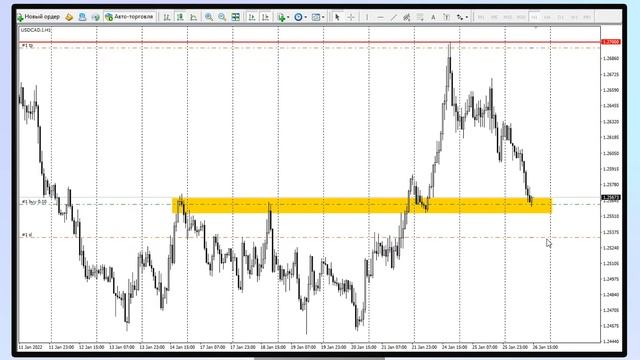Click the '#1 sl' stop-loss label

pos(27,235)
